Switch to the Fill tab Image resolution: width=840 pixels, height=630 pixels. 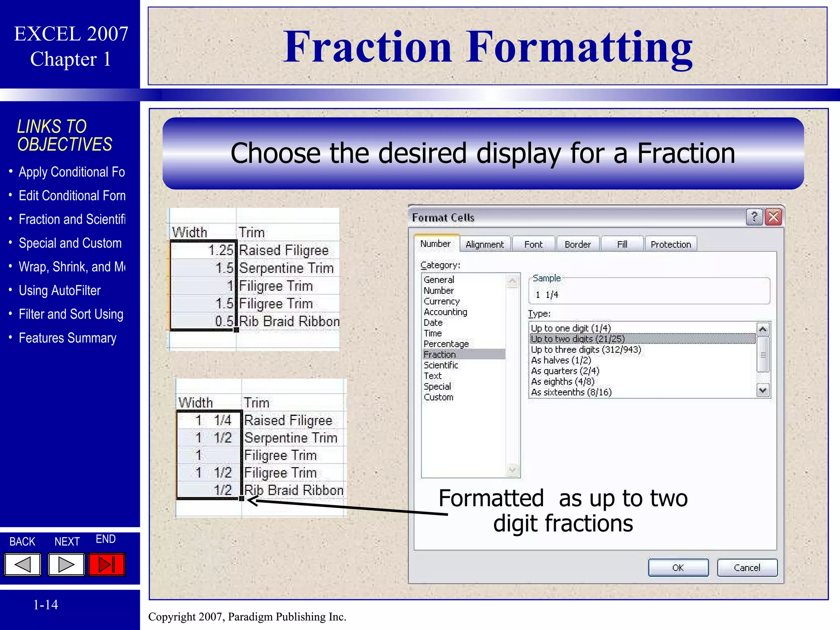point(622,244)
